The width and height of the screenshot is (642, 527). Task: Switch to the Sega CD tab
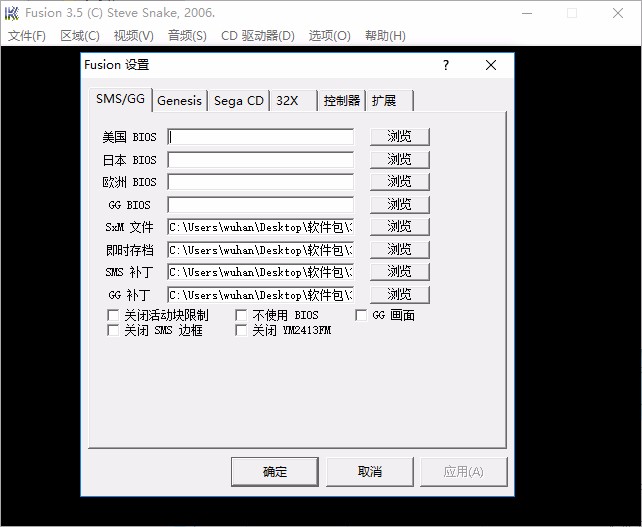coord(239,101)
